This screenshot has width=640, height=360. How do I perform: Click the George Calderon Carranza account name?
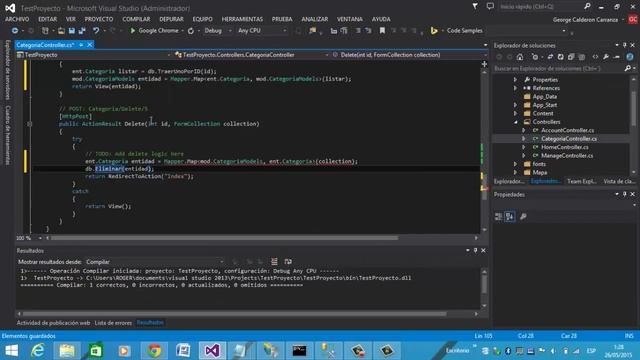[x=585, y=20]
